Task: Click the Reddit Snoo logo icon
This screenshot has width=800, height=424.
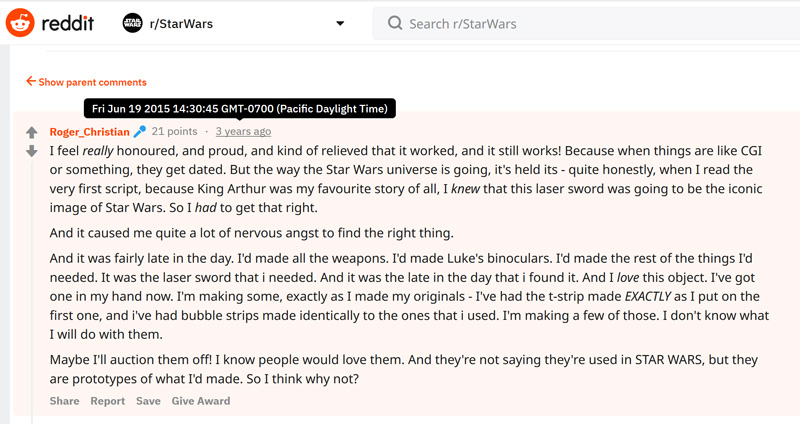Action: (20, 23)
